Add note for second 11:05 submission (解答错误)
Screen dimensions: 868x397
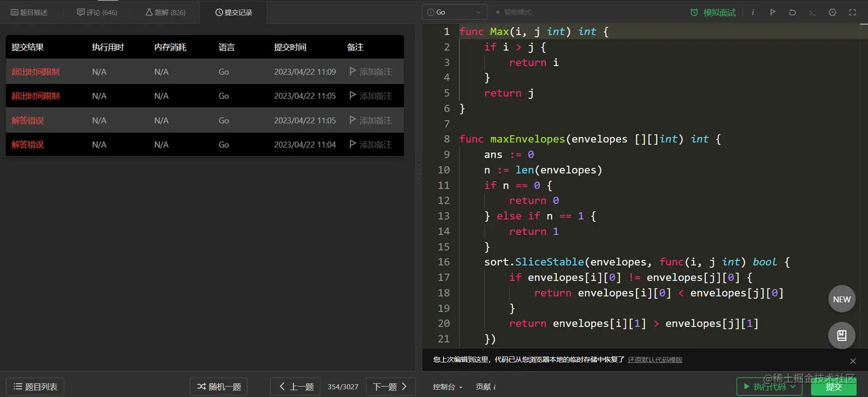click(x=370, y=120)
